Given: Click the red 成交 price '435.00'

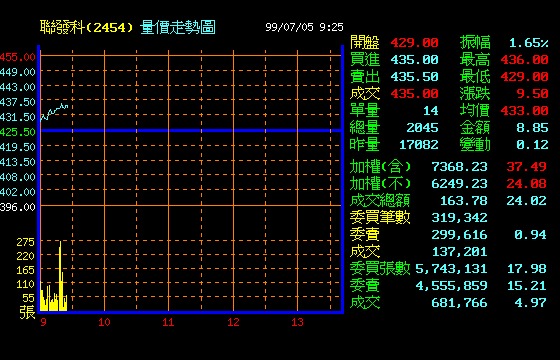Looking at the screenshot, I should click(414, 94).
